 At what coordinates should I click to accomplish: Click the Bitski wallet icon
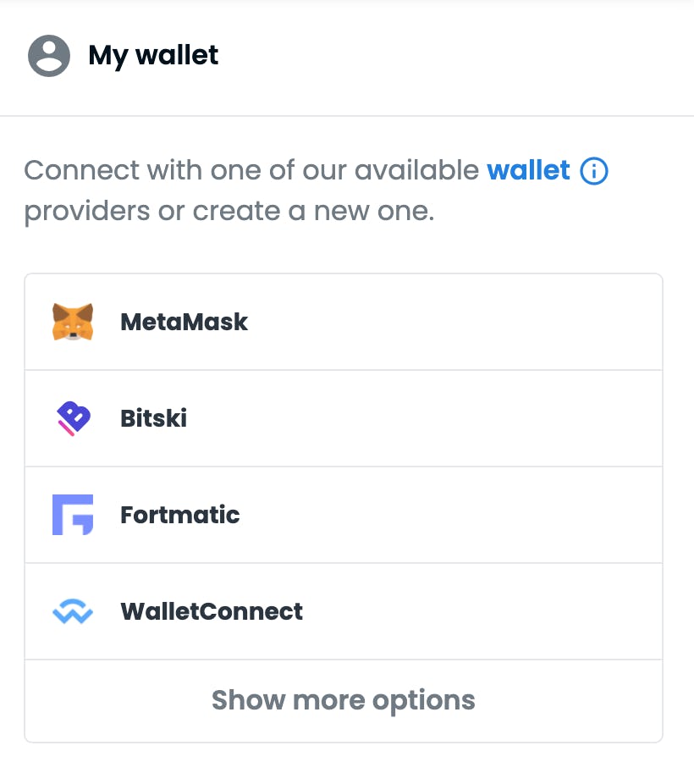tap(73, 418)
